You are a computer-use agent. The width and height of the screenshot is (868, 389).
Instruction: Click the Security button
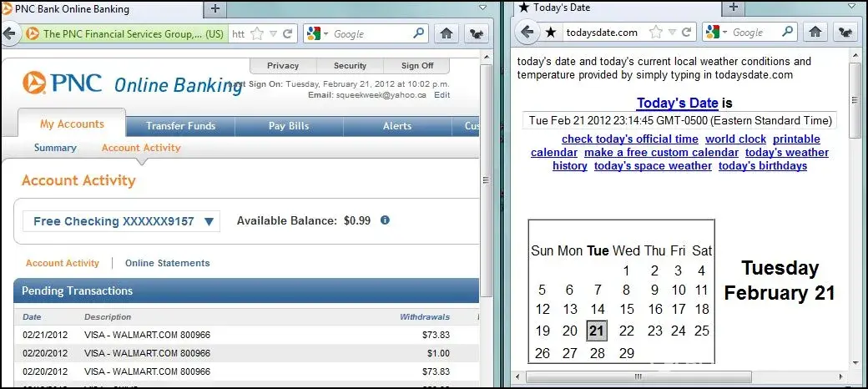(x=350, y=65)
